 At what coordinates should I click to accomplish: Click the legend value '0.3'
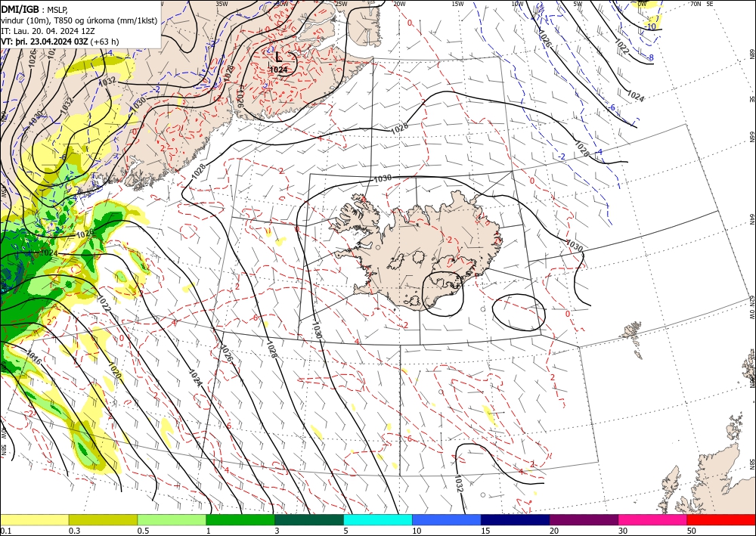75,531
